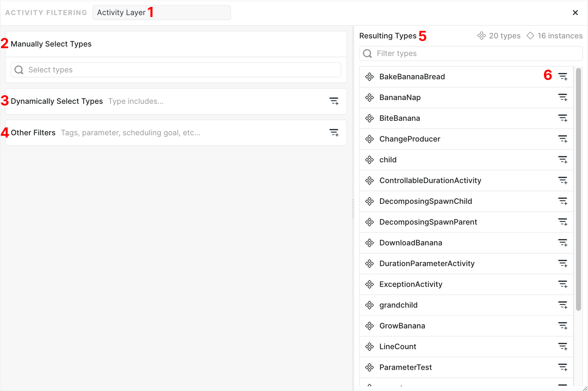Click the filter icon beside Dynamically Select Types

pos(334,101)
